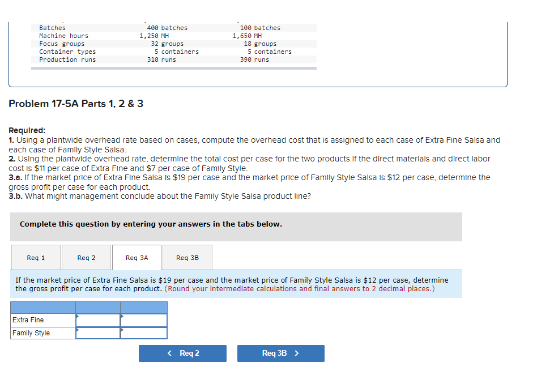Click the blue triangle marker in Extra Fine cell
The image size is (537, 392).
77,316
